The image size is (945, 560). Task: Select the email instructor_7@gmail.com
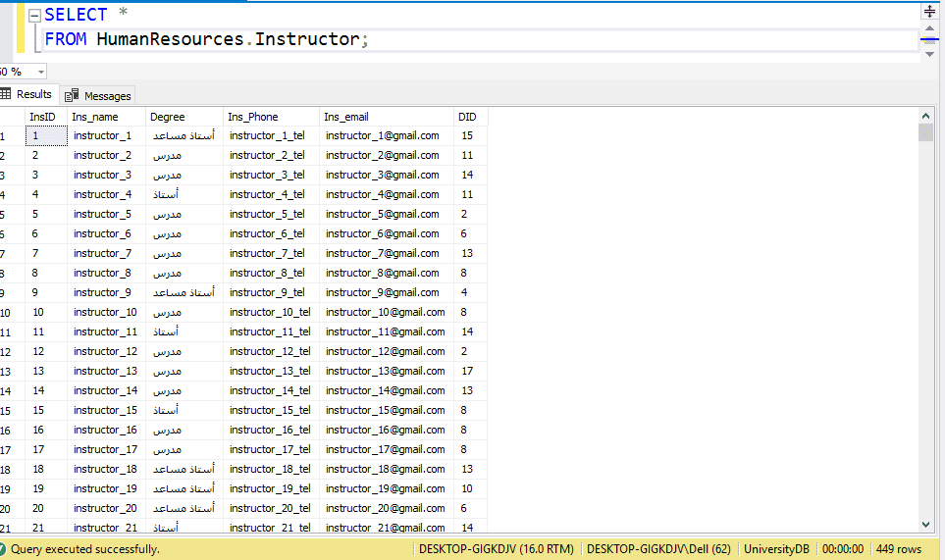387,253
